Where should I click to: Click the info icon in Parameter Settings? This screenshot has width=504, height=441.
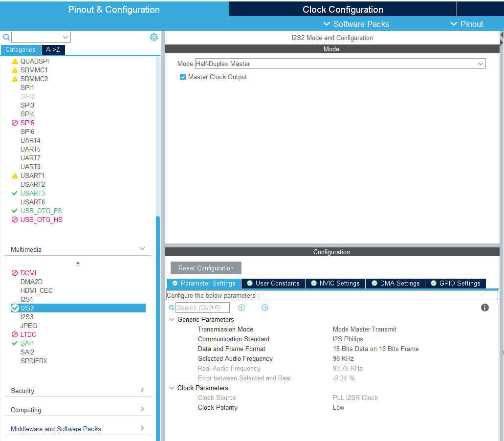click(x=485, y=308)
